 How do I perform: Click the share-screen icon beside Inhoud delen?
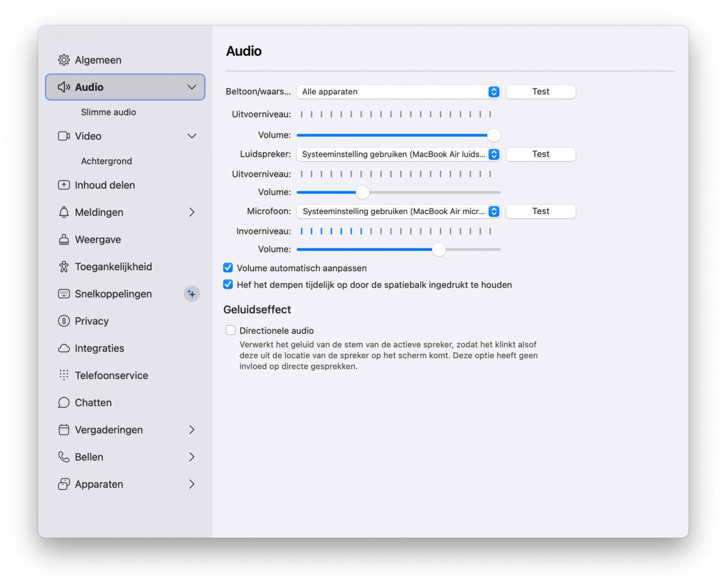[64, 185]
